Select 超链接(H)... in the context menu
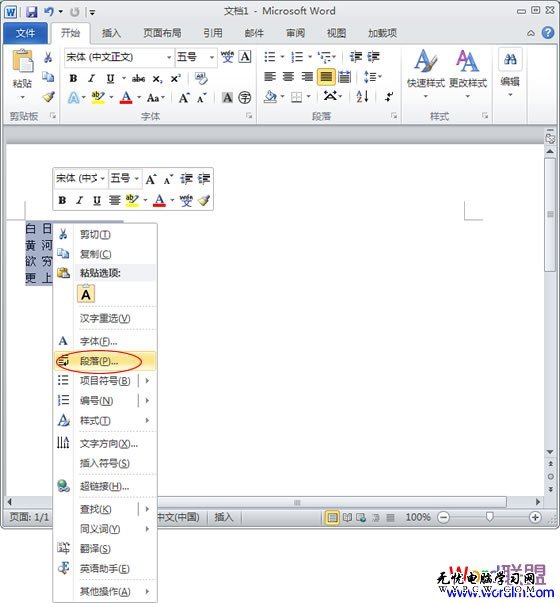Image resolution: width=560 pixels, height=603 pixels. tap(105, 486)
